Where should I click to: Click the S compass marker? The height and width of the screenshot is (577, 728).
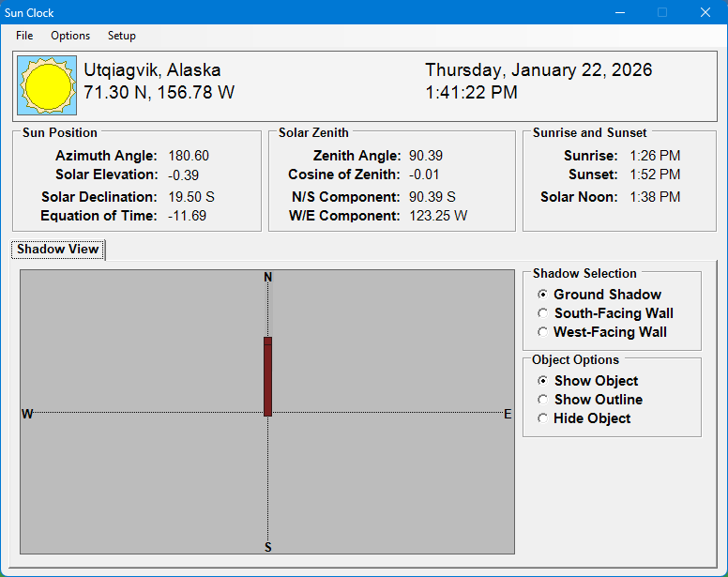[x=268, y=547]
